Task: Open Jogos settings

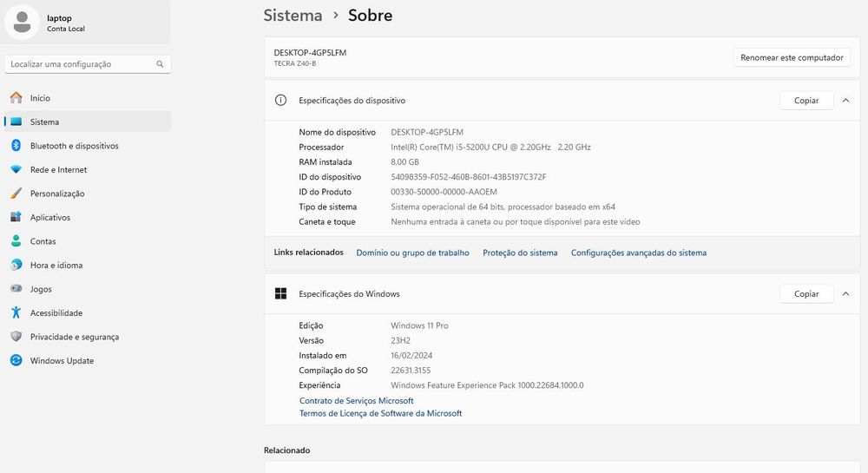Action: pos(88,288)
